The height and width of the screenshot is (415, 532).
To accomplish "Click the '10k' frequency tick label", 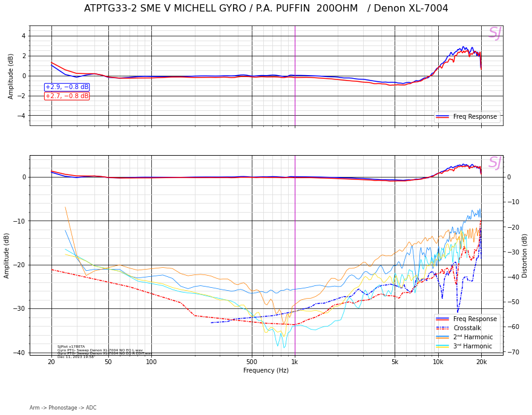I will [x=438, y=362].
